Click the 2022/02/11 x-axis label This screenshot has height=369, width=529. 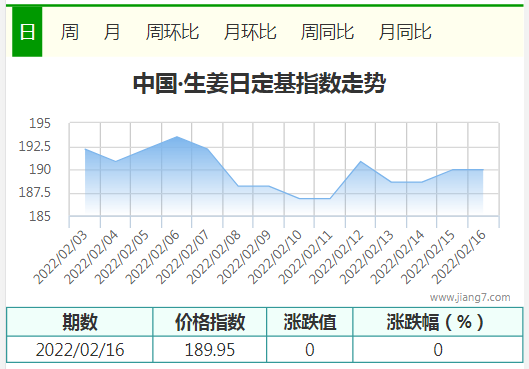pos(305,257)
